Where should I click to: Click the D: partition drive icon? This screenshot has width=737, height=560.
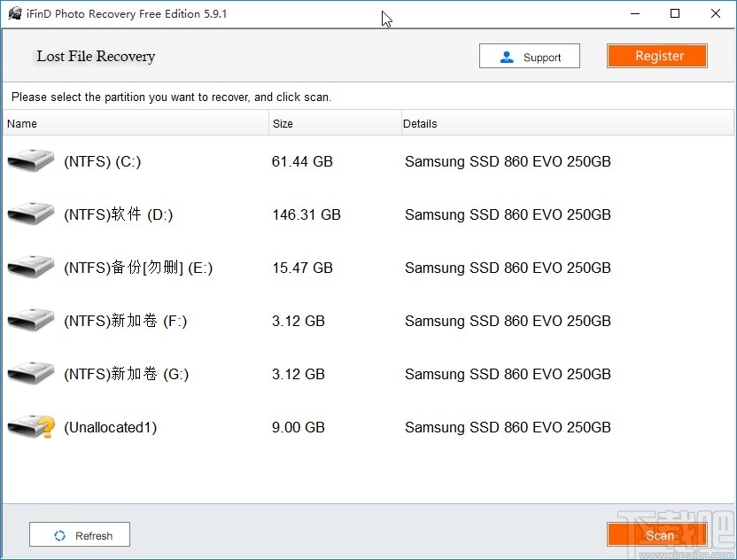click(31, 214)
